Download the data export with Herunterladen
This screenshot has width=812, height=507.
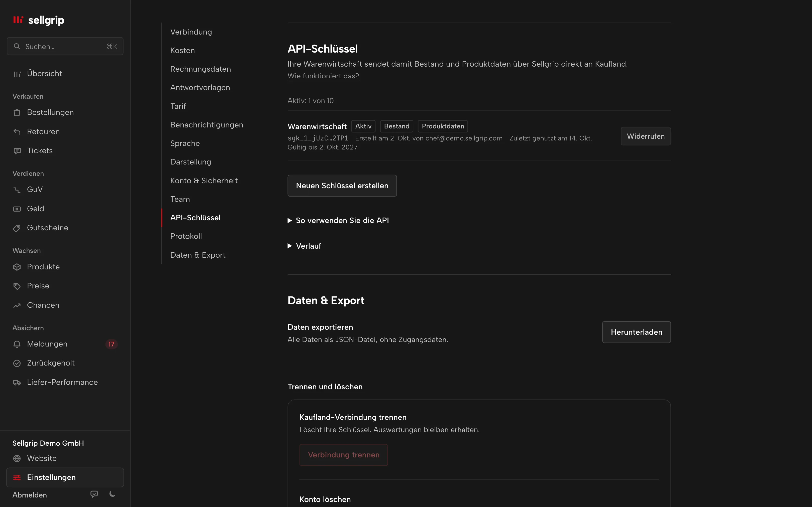tap(636, 332)
